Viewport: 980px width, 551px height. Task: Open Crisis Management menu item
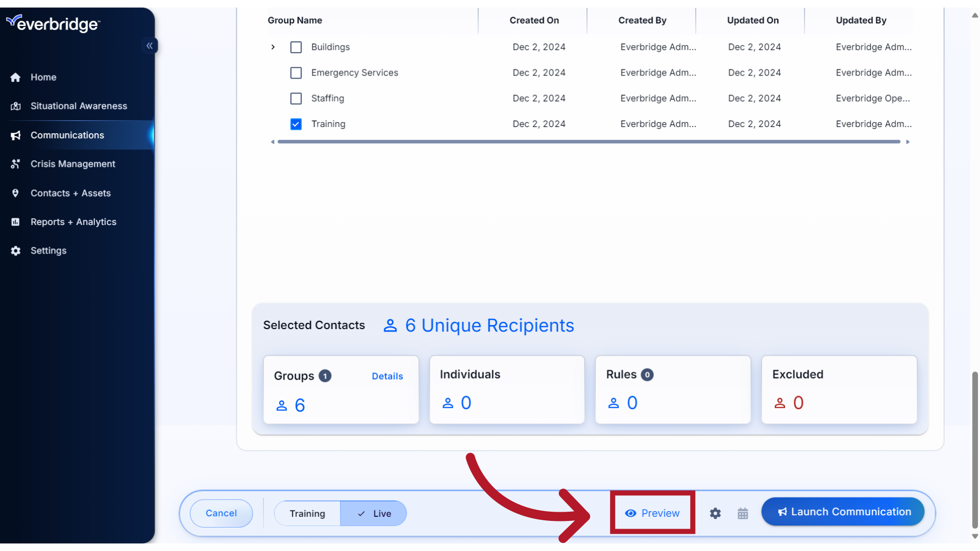point(77,164)
